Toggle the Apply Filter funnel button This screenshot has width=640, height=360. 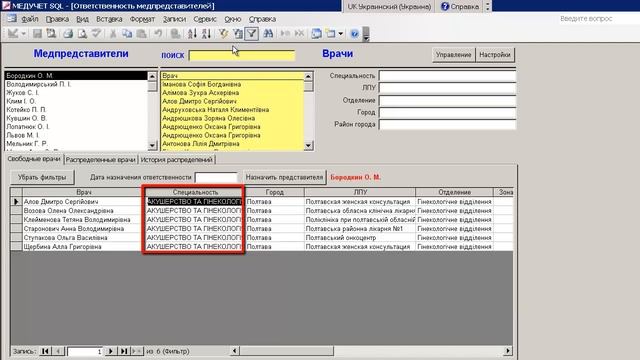(x=251, y=33)
